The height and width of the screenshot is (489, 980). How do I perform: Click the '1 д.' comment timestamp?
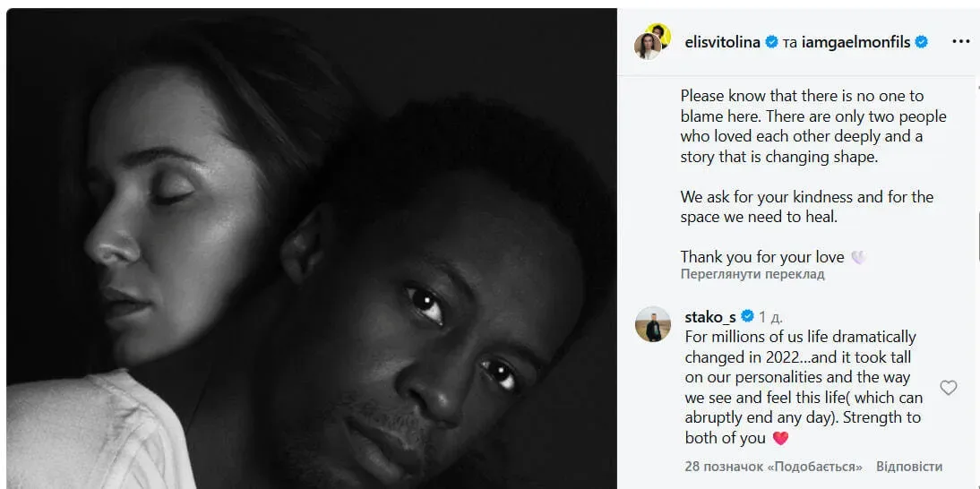[770, 317]
